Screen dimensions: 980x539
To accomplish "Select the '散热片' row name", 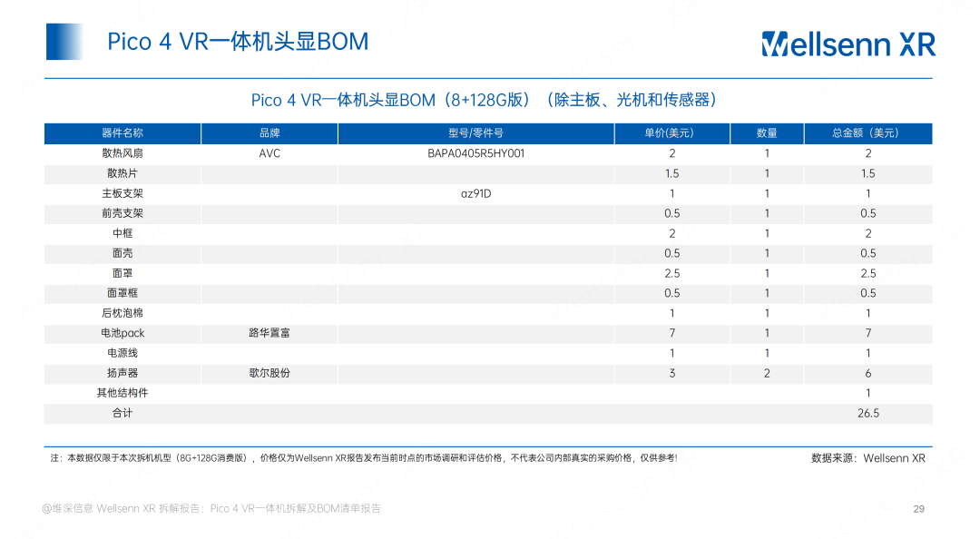I will 122,173.
